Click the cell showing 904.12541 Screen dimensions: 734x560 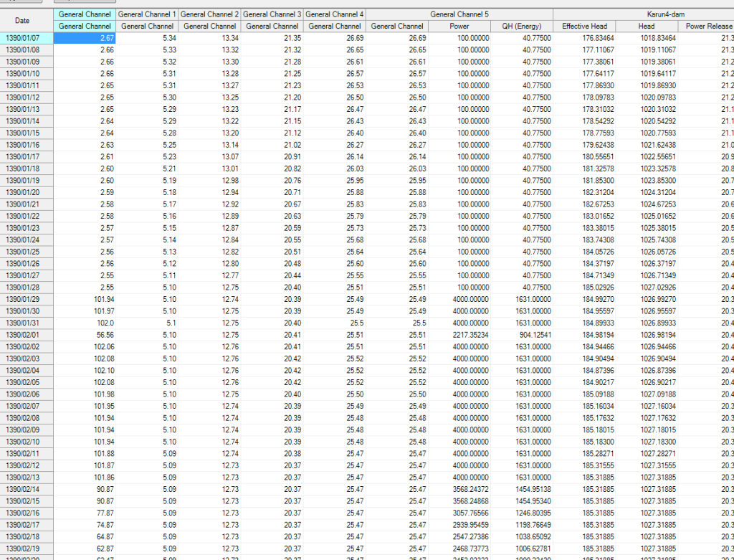pos(523,335)
